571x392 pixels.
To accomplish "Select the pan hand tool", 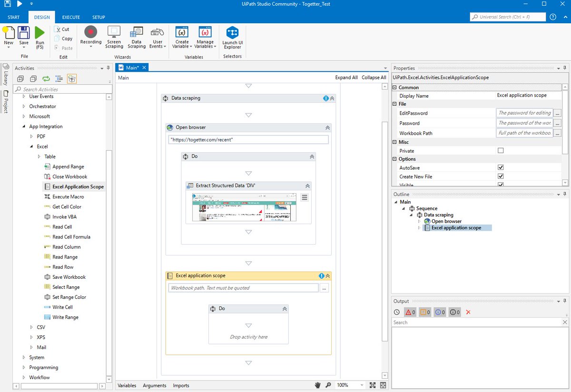I will [x=318, y=385].
